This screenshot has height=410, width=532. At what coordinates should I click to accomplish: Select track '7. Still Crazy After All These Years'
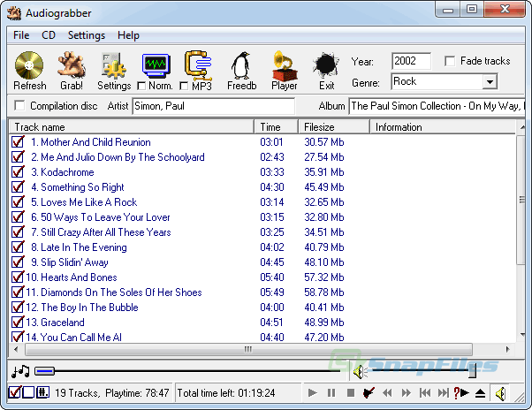tap(101, 232)
